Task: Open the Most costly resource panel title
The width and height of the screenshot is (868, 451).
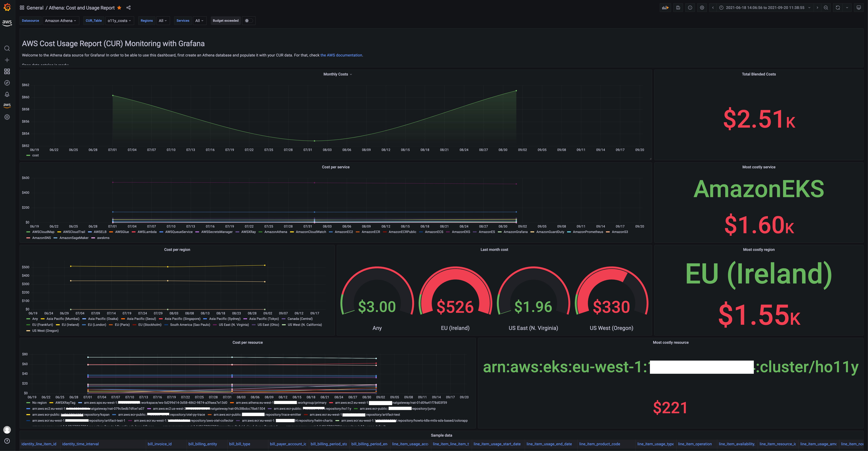Action: tap(671, 343)
